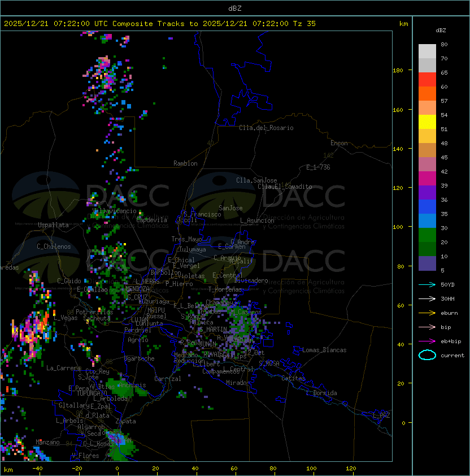Click the Tres_Mayo map label
Viewport: 470px width, 476px height.
click(186, 239)
